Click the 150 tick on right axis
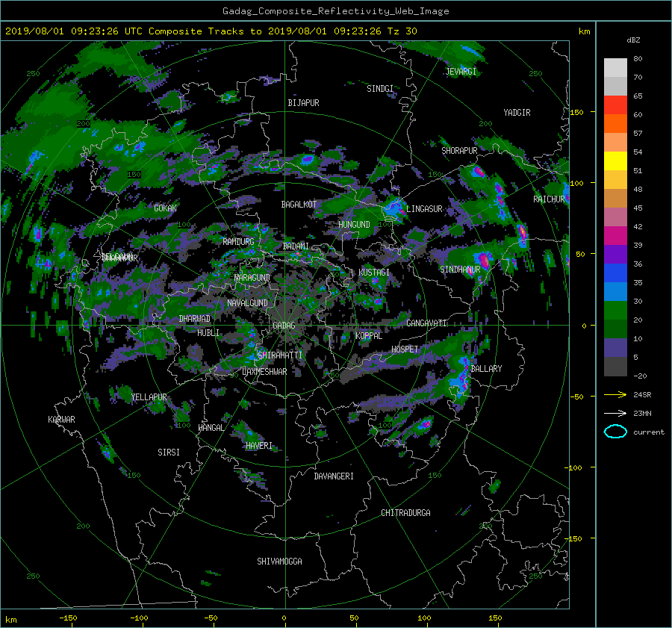The width and height of the screenshot is (672, 628). [x=577, y=112]
